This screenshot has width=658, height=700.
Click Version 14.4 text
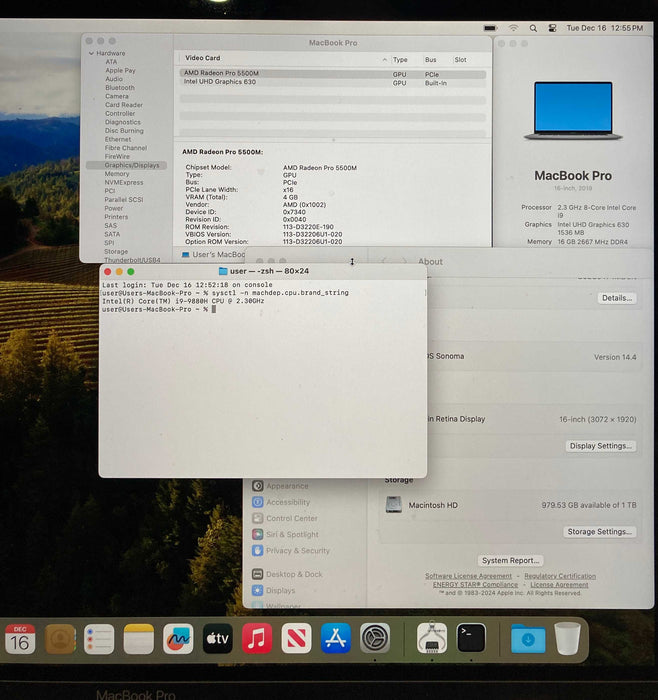coord(615,357)
